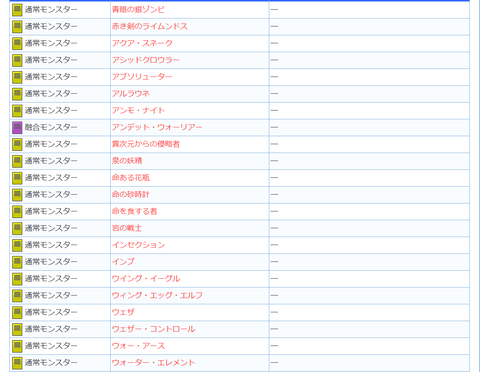Screen dimensions: 480x372
Task: Open the 泉の妖精 link
Action: 127,161
